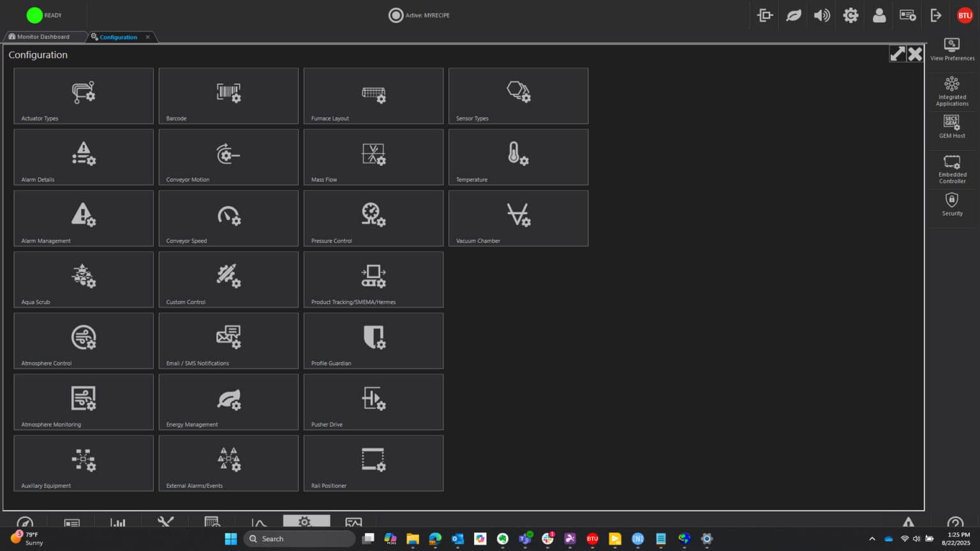Open Email / SMS Notifications settings

pyautogui.click(x=228, y=341)
